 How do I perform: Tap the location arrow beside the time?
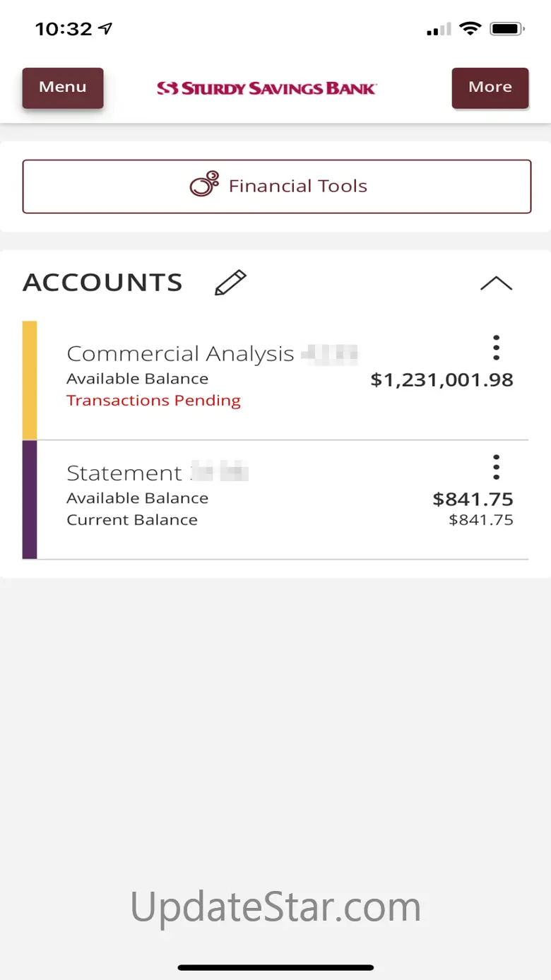coord(106,29)
